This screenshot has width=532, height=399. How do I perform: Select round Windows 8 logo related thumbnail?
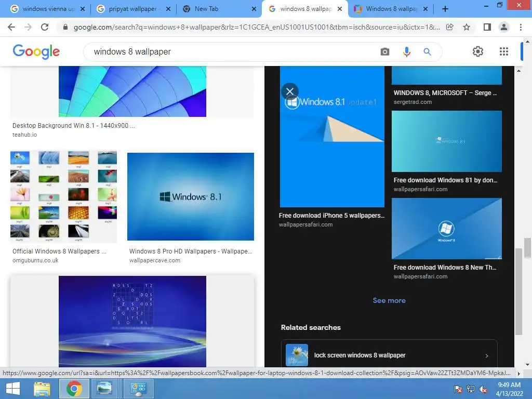click(x=446, y=229)
